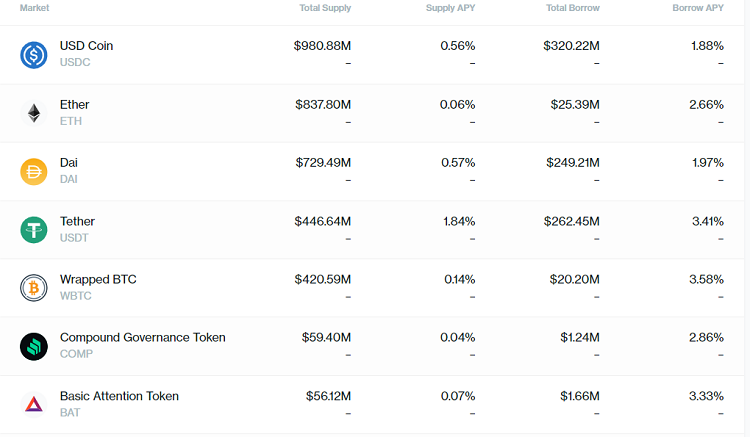Sort by Borrow APY column header
Viewport: 750px width, 437px height.
pyautogui.click(x=698, y=8)
